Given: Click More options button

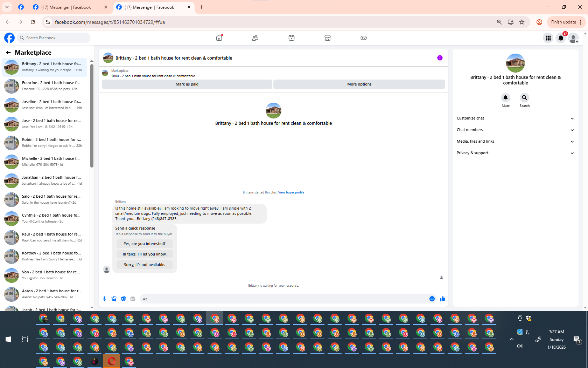Looking at the screenshot, I should click(359, 84).
